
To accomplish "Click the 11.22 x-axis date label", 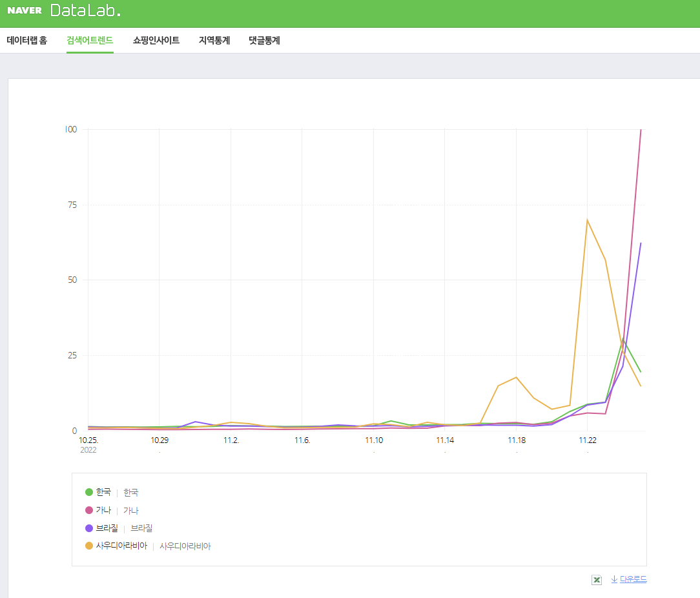I will coord(588,440).
